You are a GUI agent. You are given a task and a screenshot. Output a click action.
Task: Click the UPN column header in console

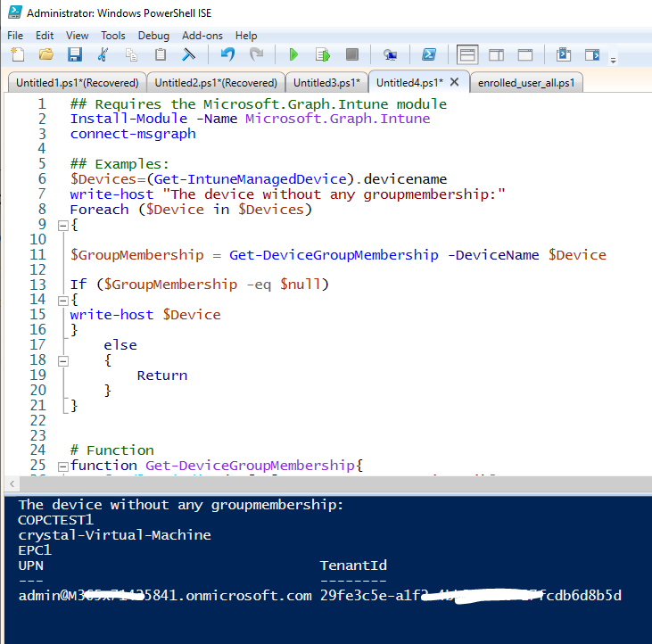tap(30, 566)
